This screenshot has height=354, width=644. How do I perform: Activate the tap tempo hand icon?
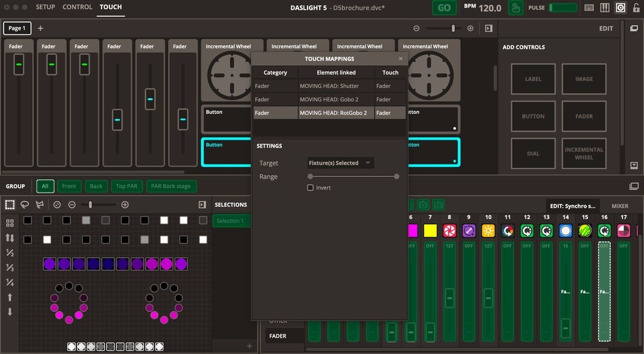click(x=516, y=8)
